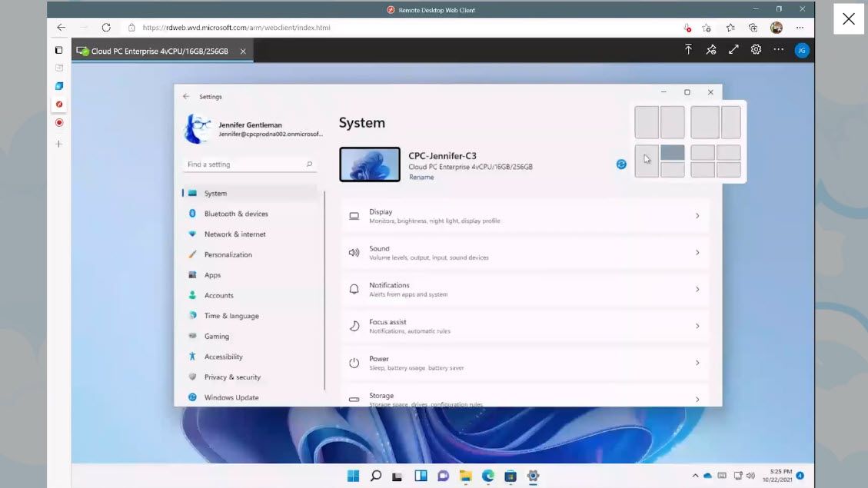Click the CPC-Jennifer-C3 desktop thumbnail
The image size is (868, 488).
coord(370,164)
